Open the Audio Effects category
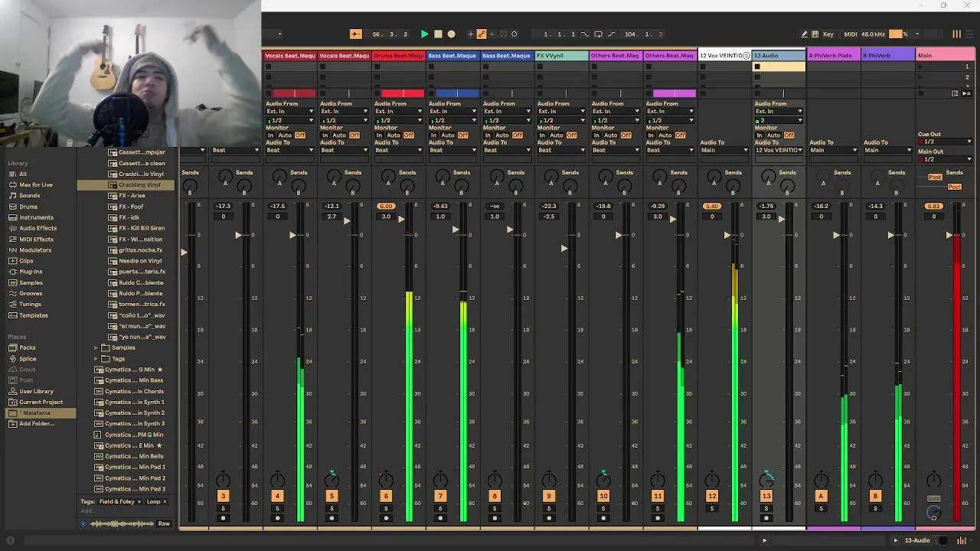The image size is (980, 551). (x=38, y=228)
